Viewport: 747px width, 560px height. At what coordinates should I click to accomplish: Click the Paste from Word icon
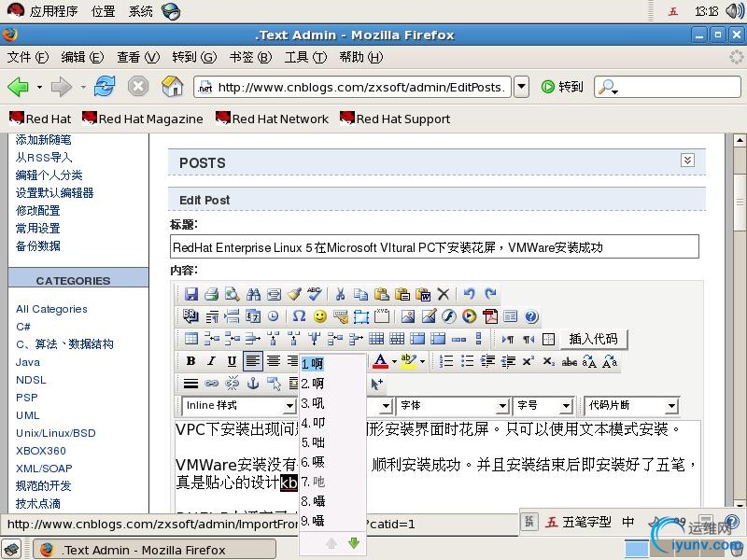(423, 294)
